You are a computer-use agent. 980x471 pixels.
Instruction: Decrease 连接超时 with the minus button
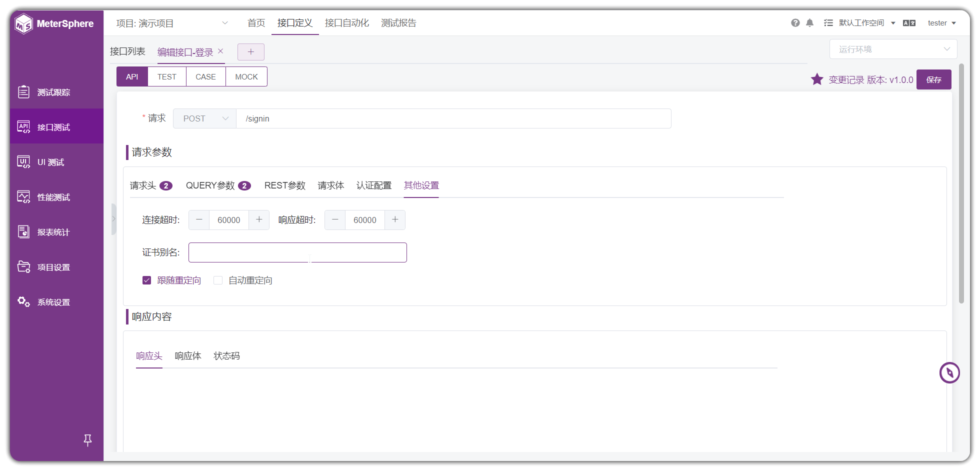(199, 220)
